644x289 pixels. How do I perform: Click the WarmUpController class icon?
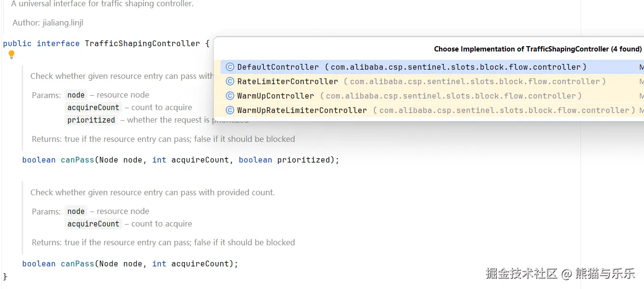[230, 96]
